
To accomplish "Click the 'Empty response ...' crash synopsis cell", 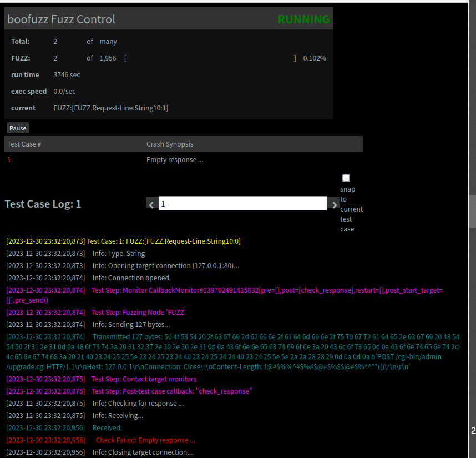I will coord(175,160).
